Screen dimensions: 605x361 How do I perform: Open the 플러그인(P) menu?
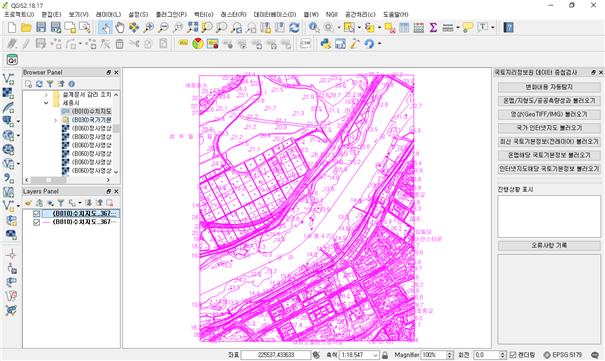[171, 14]
